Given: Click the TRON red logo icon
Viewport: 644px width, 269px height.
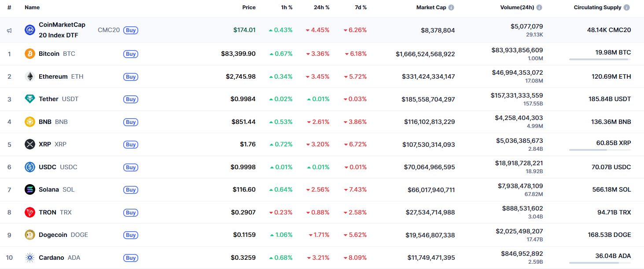Looking at the screenshot, I should [30, 212].
